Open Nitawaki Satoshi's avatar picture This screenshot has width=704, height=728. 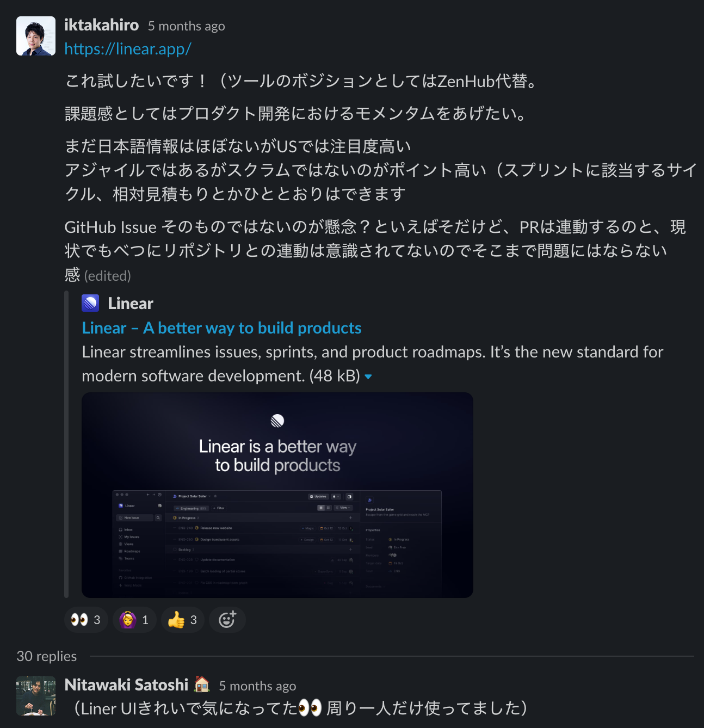36,696
